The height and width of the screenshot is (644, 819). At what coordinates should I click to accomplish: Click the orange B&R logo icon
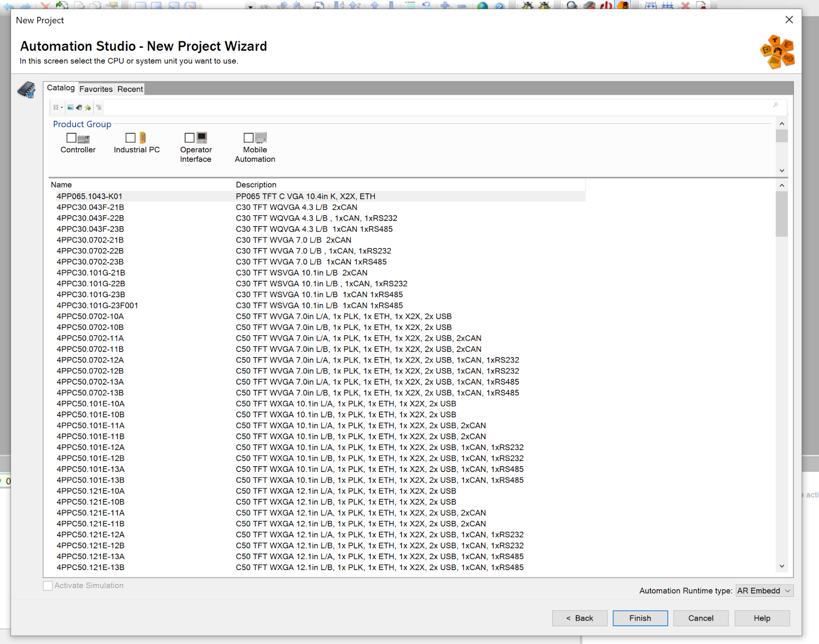coord(777,52)
